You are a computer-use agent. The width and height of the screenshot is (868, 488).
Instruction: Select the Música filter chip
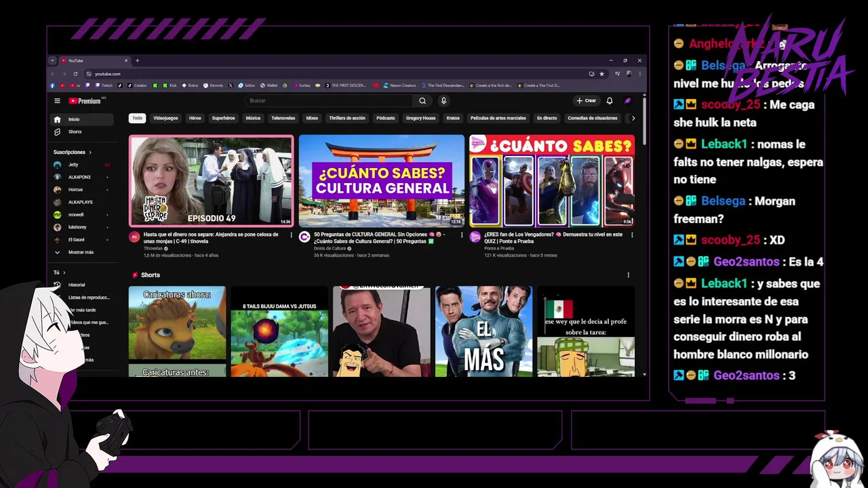pyautogui.click(x=253, y=118)
